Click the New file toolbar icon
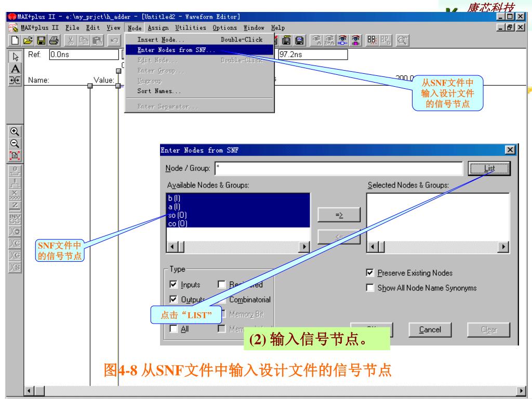 click(x=15, y=41)
